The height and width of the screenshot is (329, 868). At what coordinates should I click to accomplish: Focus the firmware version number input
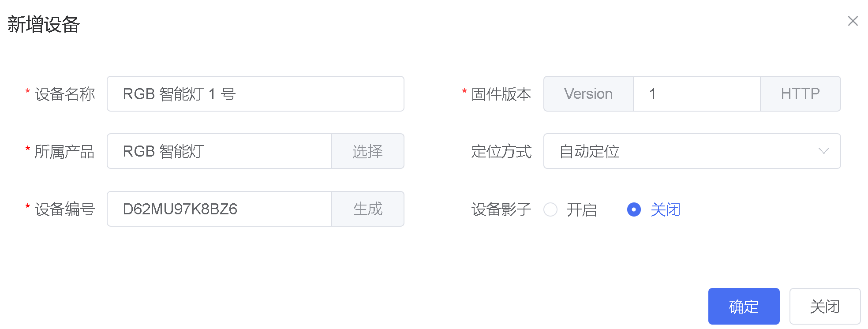click(696, 94)
